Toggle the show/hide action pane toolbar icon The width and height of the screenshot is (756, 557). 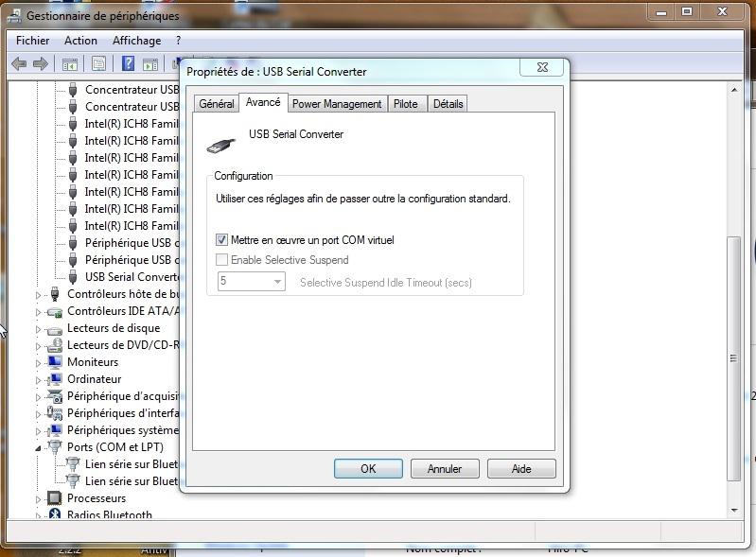tap(150, 63)
